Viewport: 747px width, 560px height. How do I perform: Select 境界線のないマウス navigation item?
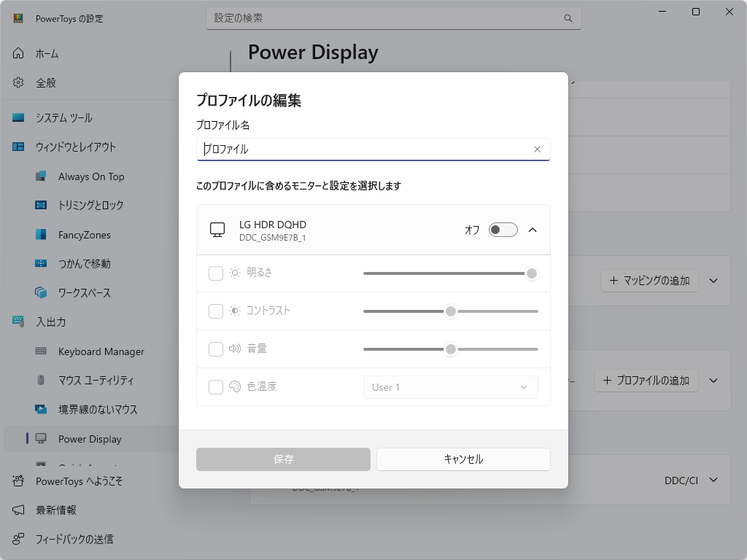coord(98,410)
